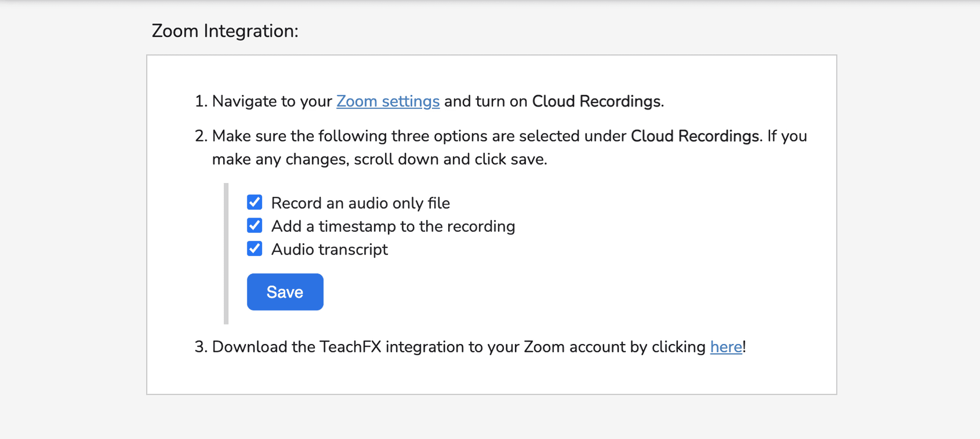Viewport: 980px width, 439px height.
Task: Click bold 'Cloud Recordings' in step one
Action: coord(597,101)
